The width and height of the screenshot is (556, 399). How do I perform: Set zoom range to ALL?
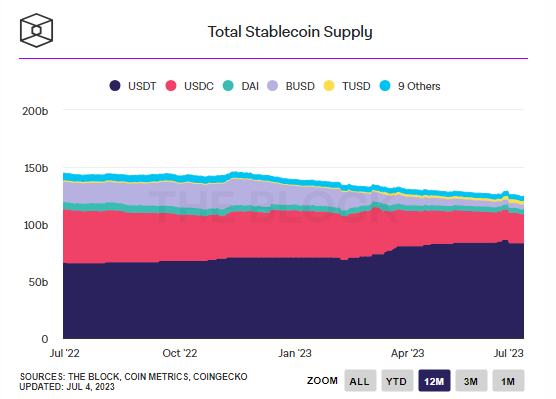pyautogui.click(x=360, y=381)
